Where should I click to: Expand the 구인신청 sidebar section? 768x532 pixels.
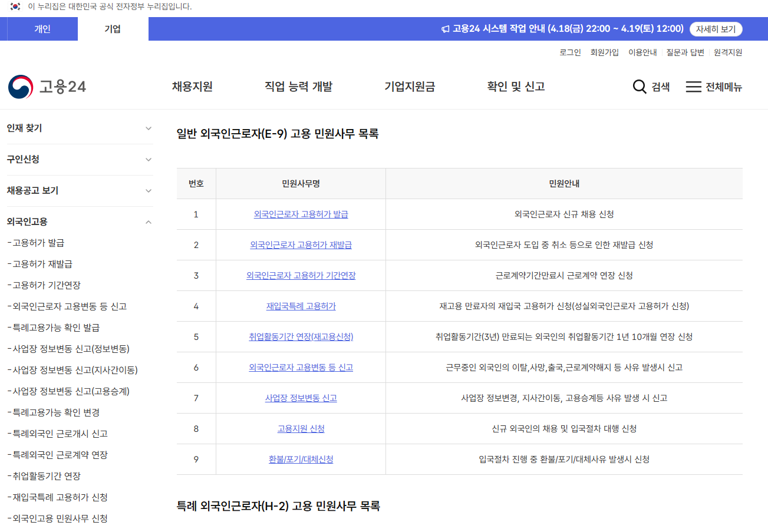point(149,160)
